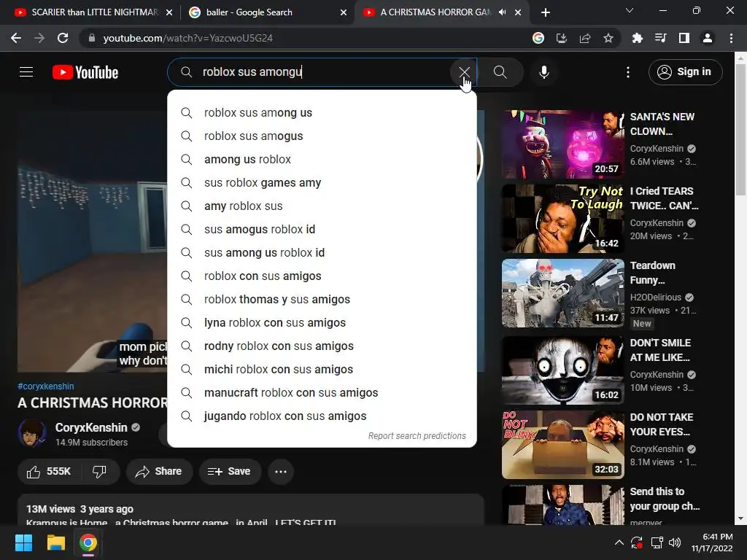The image size is (747, 560).
Task: Open the Windows Start menu
Action: click(23, 542)
